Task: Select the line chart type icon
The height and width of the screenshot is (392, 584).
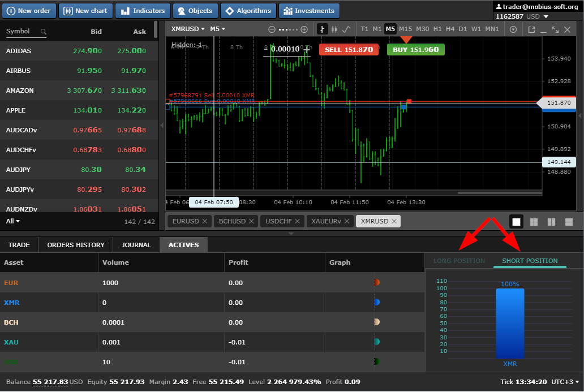Action: pos(346,29)
